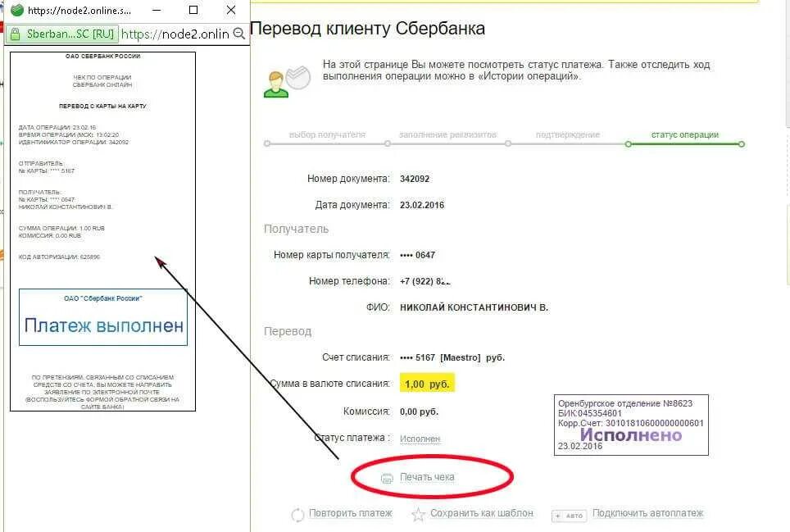Viewport: 790px width, 532px height.
Task: Click commission value 0,00 руб.
Action: tap(420, 412)
